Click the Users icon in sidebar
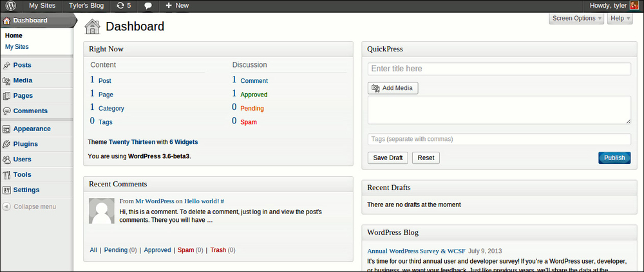 tap(6, 159)
